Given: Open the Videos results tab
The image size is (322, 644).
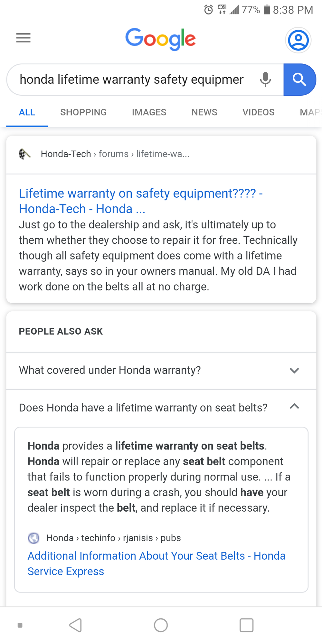Looking at the screenshot, I should (258, 112).
